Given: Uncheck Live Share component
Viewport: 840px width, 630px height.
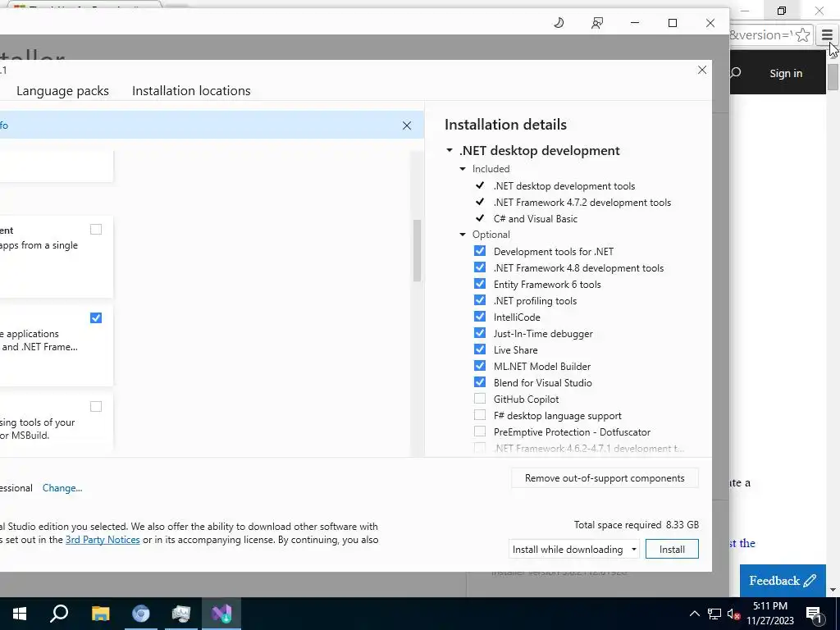Looking at the screenshot, I should (x=479, y=349).
